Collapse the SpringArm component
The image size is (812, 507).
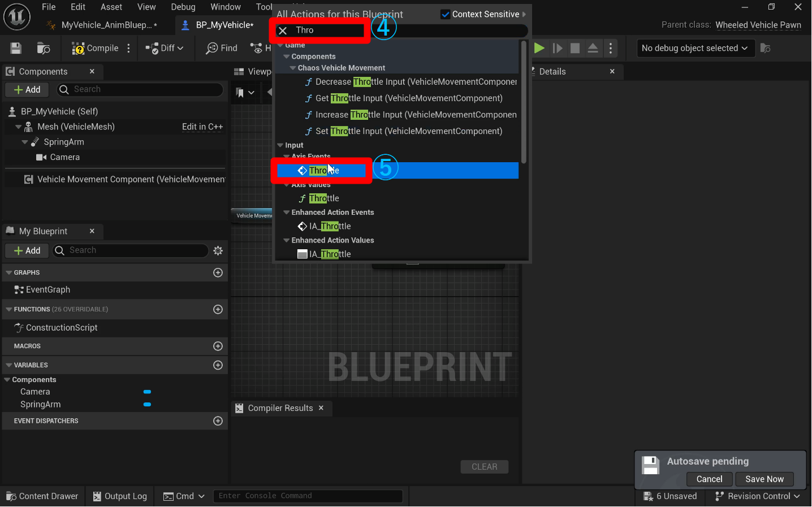[25, 142]
